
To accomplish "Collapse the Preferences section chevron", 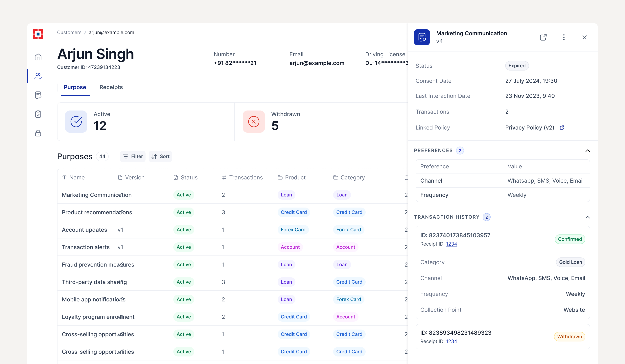I will point(588,151).
